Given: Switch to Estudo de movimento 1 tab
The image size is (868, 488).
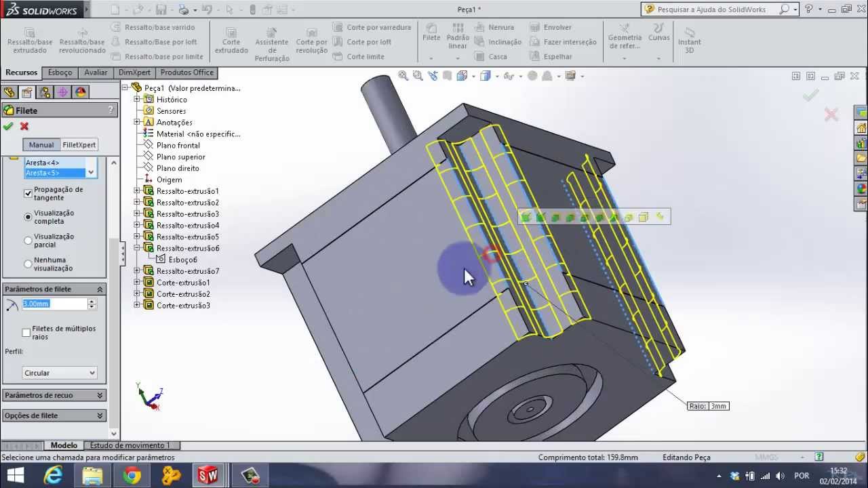Looking at the screenshot, I should [x=130, y=445].
